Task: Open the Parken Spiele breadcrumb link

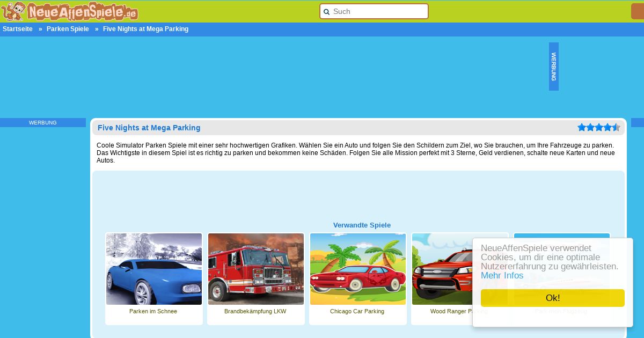Action: click(x=68, y=29)
